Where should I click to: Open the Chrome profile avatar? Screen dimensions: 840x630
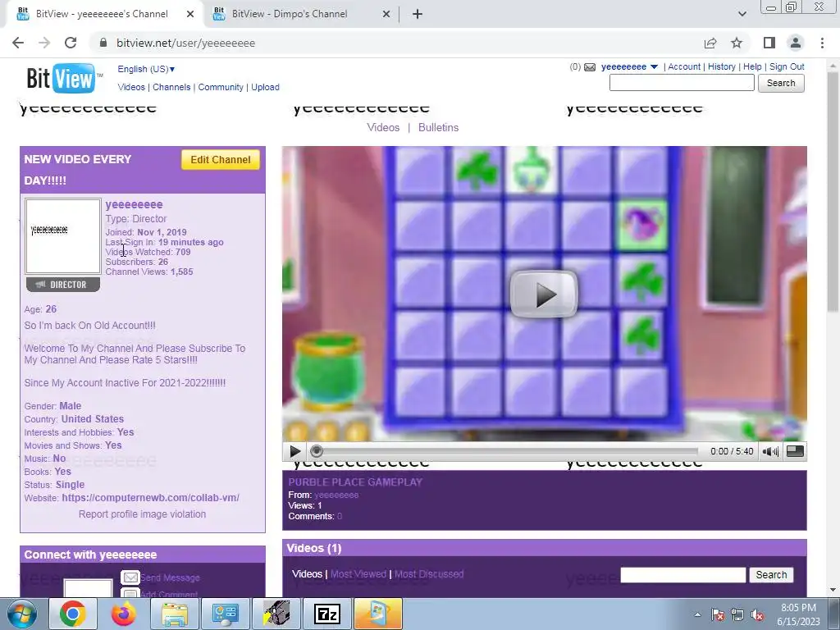click(796, 43)
